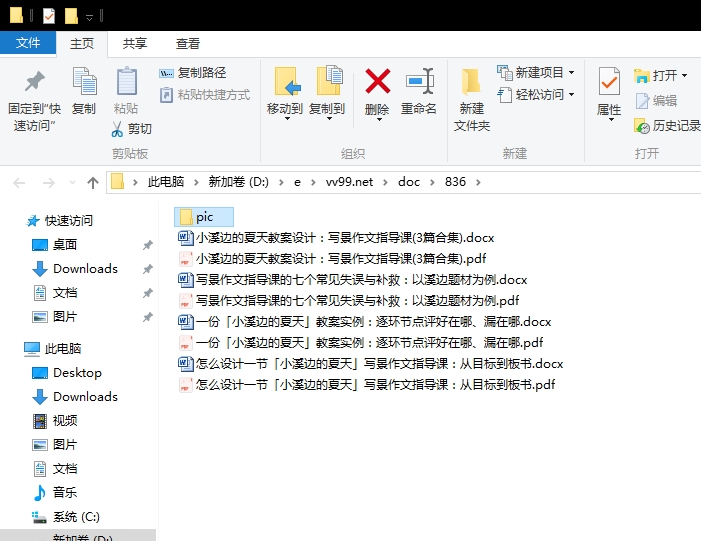Click 此电脑 in the address bar
The width and height of the screenshot is (701, 541).
(x=166, y=182)
